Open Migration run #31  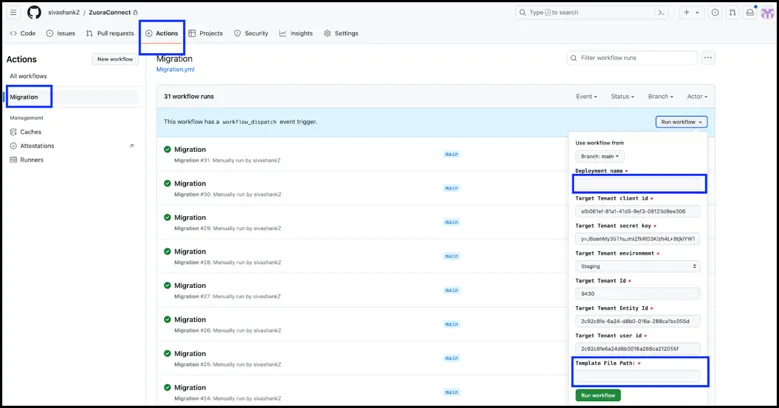190,150
